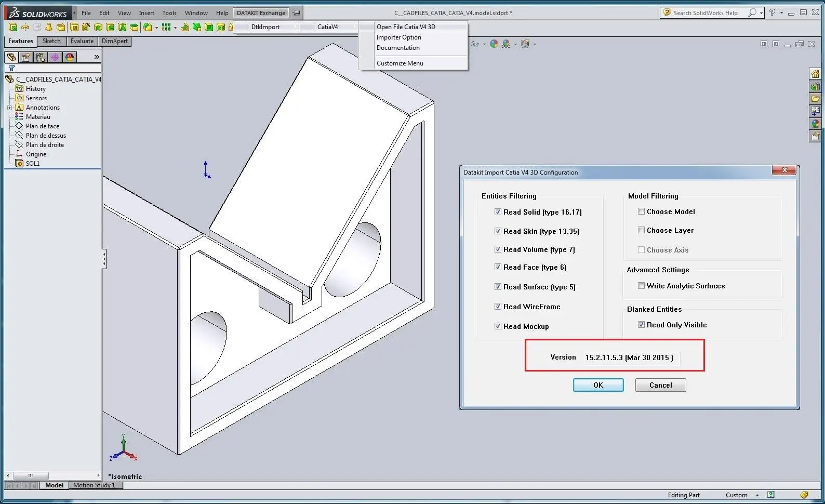Switch to the Evaluate tab
This screenshot has height=504, width=825.
[x=82, y=41]
